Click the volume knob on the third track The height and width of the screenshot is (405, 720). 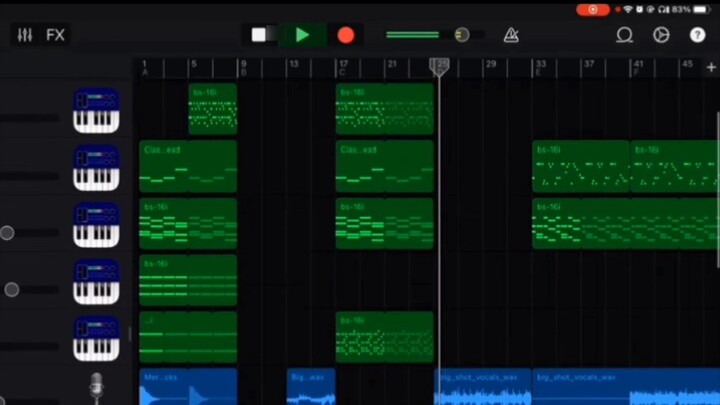pos(7,233)
